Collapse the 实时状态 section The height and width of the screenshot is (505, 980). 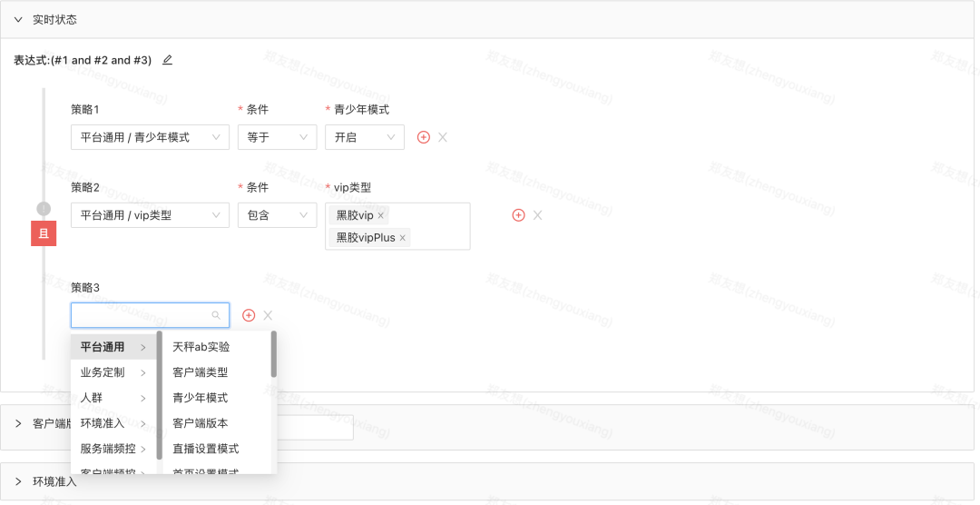point(18,19)
